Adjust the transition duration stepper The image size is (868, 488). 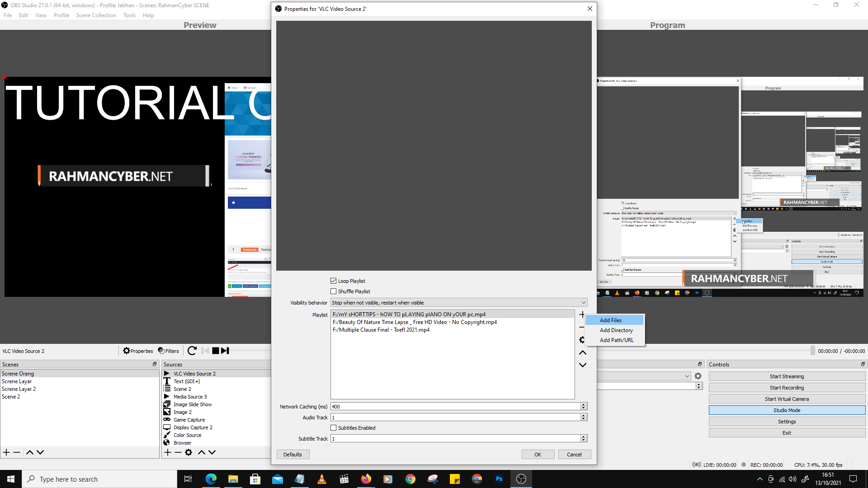click(699, 386)
